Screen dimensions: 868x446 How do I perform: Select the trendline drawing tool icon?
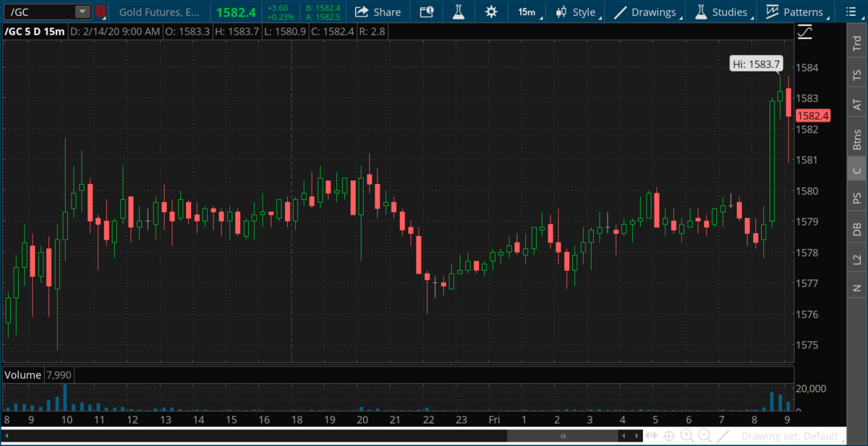[x=723, y=436]
